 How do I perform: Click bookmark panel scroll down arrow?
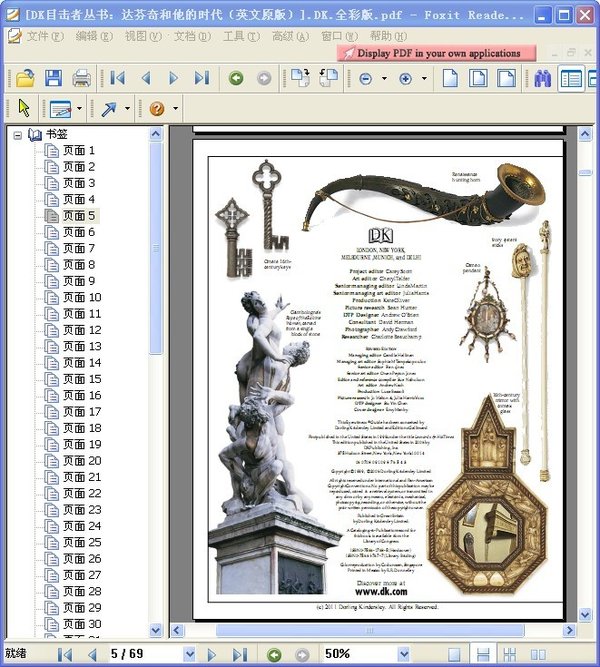pos(156,630)
